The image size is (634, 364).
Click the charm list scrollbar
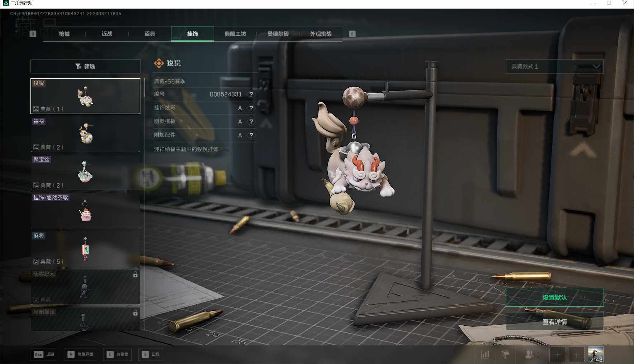tap(144, 87)
